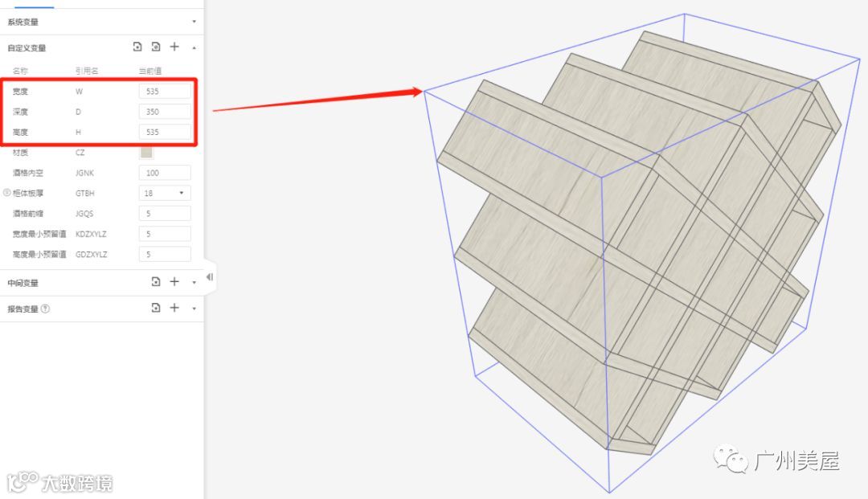Click the help icon next to 报告变量
Screen dimensions: 868x499
[x=45, y=309]
